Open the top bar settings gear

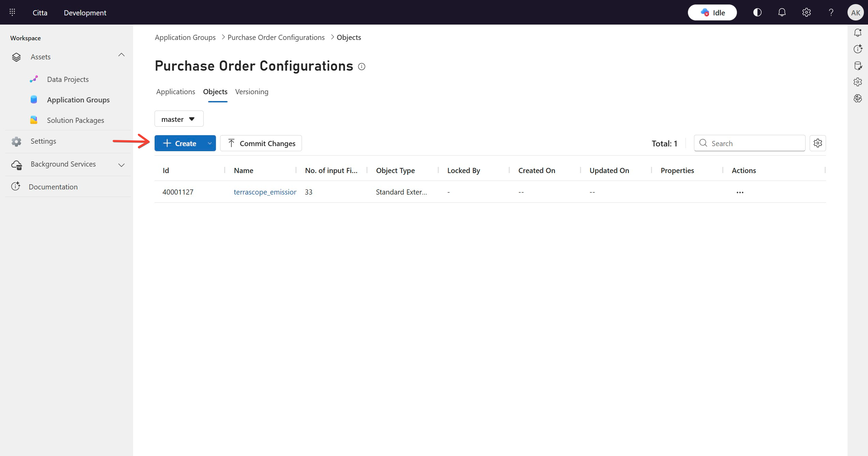tap(806, 12)
